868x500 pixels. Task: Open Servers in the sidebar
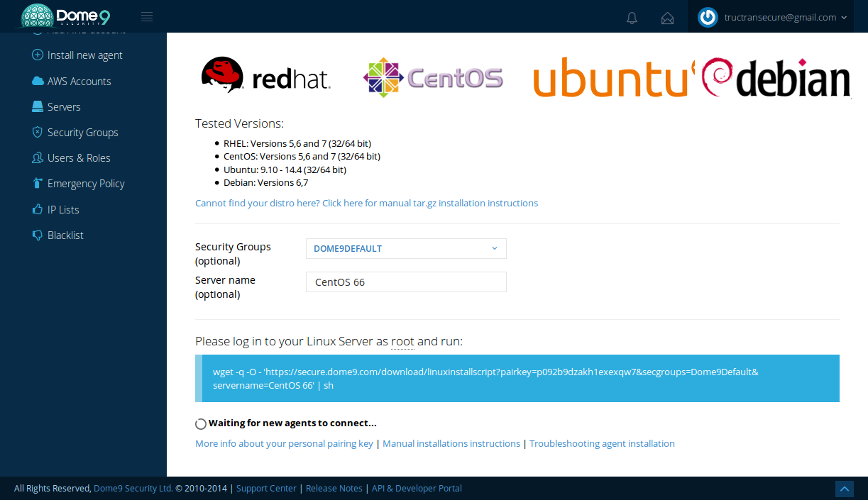[64, 107]
